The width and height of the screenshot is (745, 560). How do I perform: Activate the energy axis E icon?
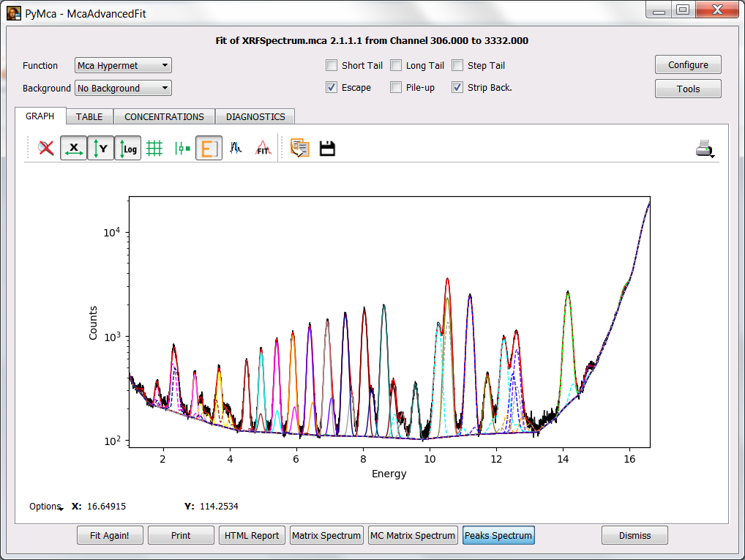click(209, 148)
